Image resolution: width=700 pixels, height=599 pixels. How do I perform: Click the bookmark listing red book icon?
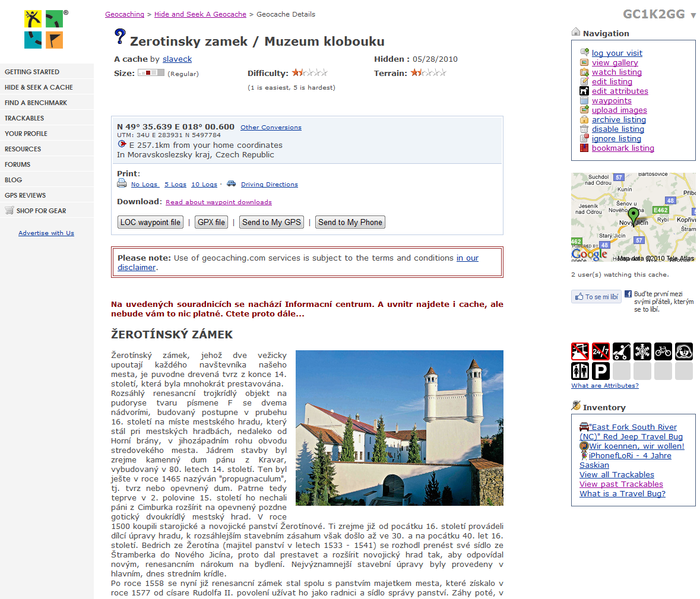(x=584, y=148)
